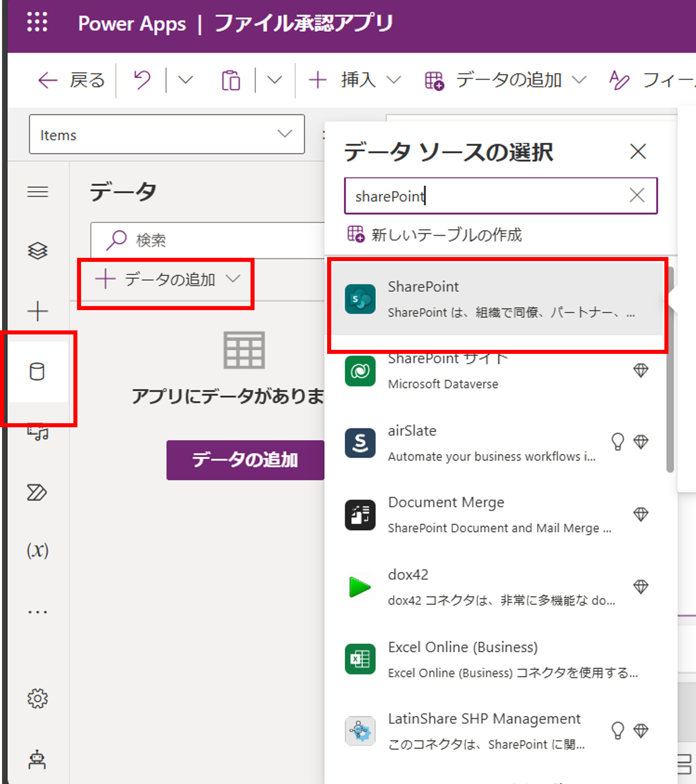Click the paste clipboard icon
The image size is (696, 784).
coord(231,80)
